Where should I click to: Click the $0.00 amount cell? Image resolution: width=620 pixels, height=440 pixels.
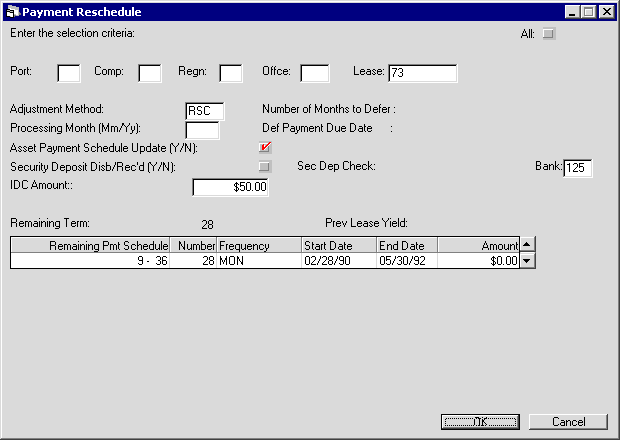478,261
